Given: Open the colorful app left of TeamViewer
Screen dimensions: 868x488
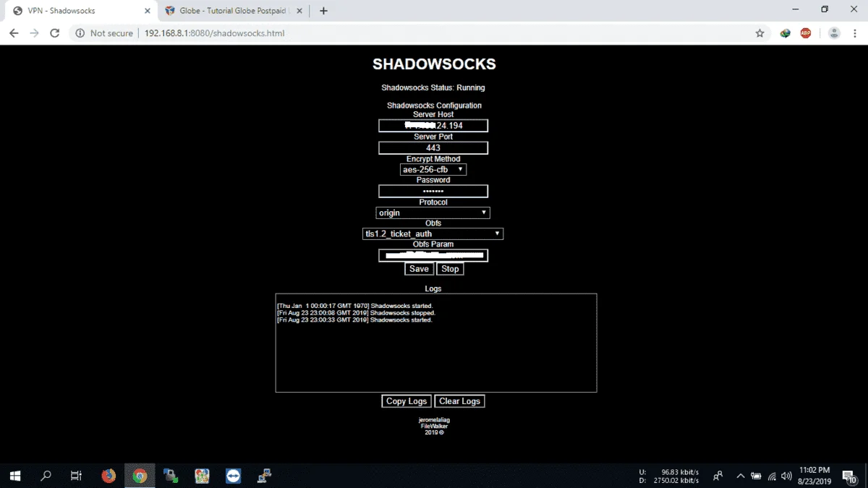Looking at the screenshot, I should 202,476.
